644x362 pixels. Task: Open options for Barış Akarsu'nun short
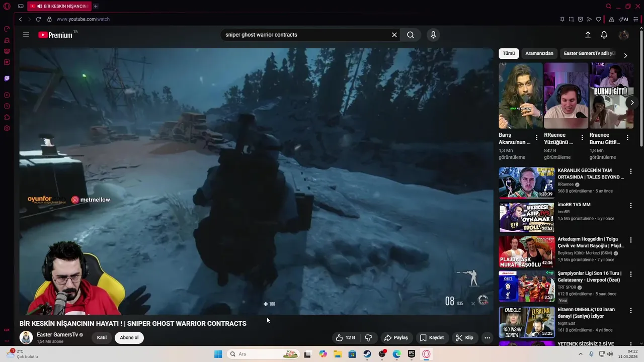coord(536,138)
